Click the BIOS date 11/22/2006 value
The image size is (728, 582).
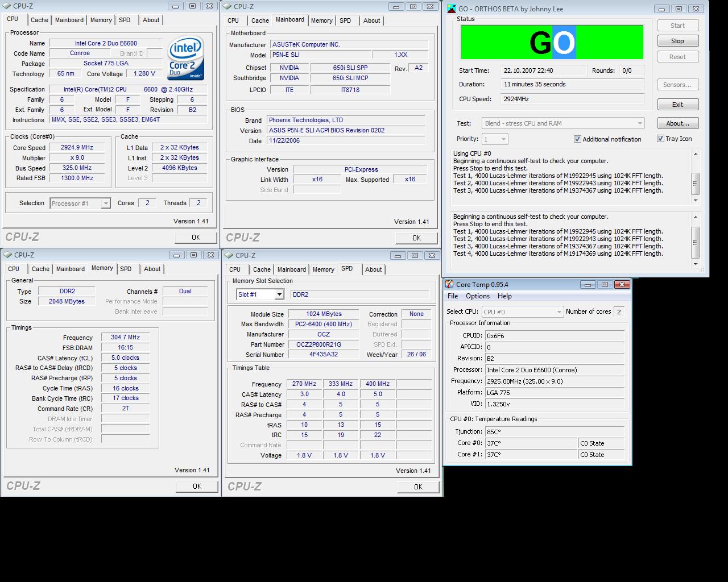point(346,140)
